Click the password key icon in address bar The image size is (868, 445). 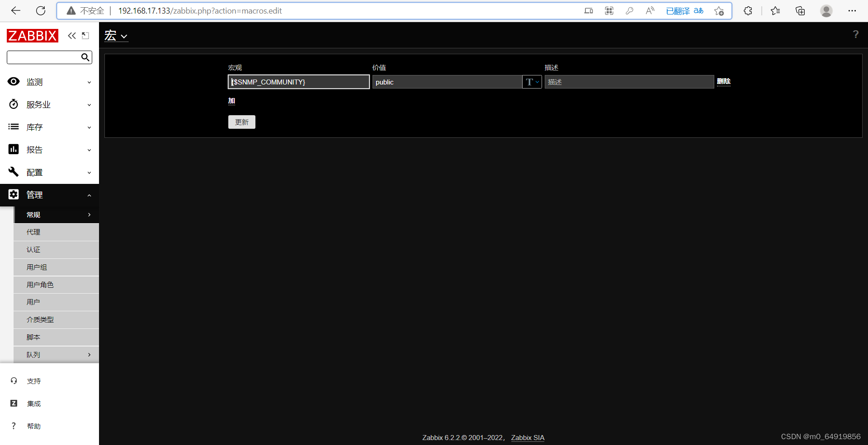point(629,11)
